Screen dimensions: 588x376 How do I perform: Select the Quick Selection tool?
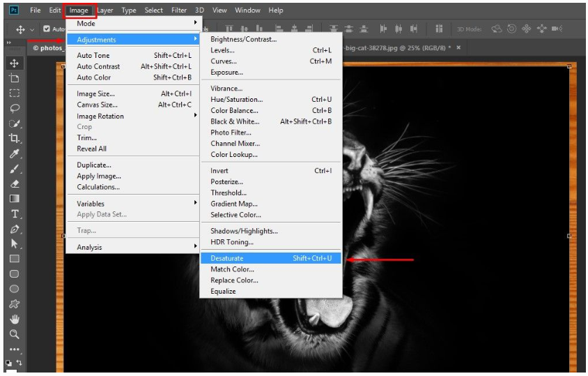pyautogui.click(x=14, y=123)
